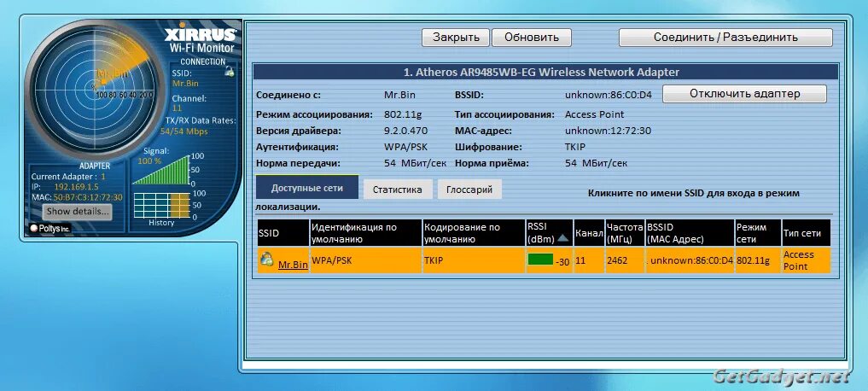
Task: Select the Доступные сети tab
Action: 306,188
